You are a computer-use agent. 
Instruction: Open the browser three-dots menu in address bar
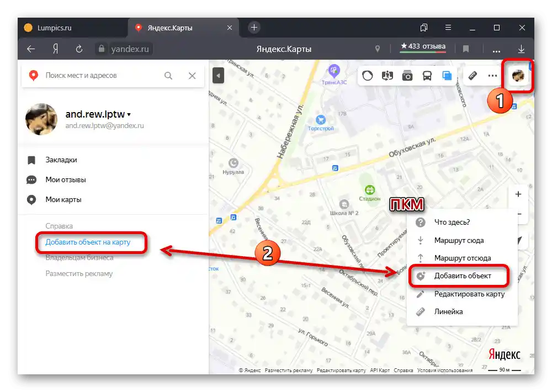tap(496, 50)
